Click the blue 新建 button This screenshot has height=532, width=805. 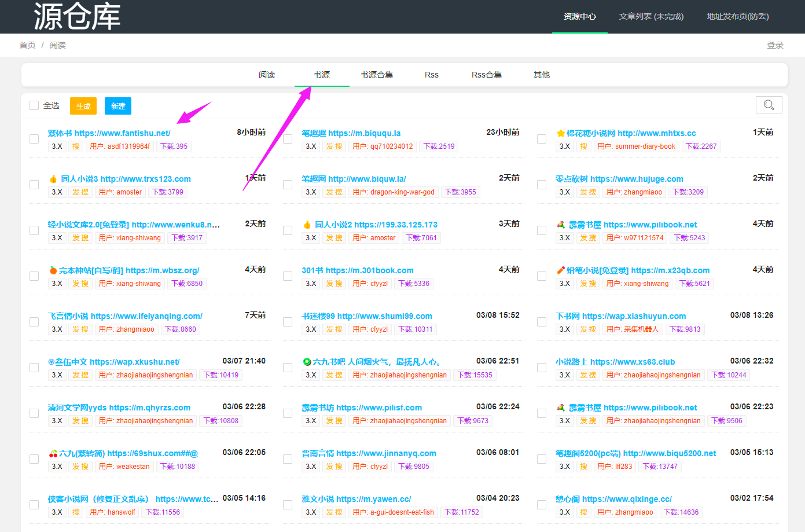click(118, 106)
